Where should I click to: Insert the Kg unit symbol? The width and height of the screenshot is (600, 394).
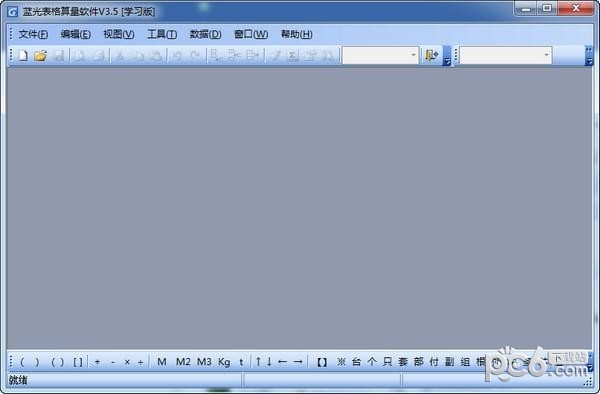tap(224, 362)
